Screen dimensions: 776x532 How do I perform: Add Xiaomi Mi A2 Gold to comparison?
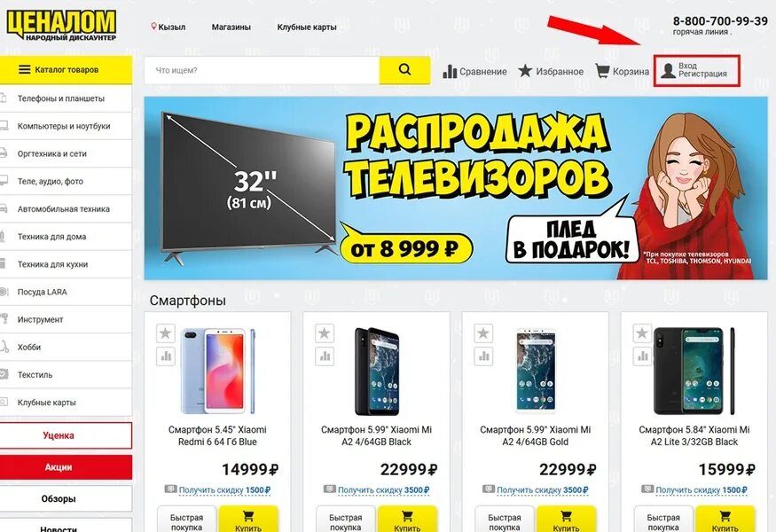483,356
